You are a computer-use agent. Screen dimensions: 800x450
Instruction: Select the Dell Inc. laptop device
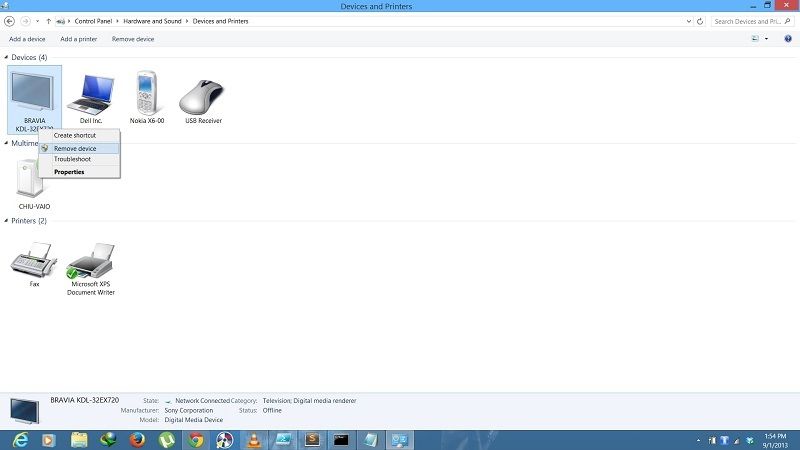click(91, 99)
